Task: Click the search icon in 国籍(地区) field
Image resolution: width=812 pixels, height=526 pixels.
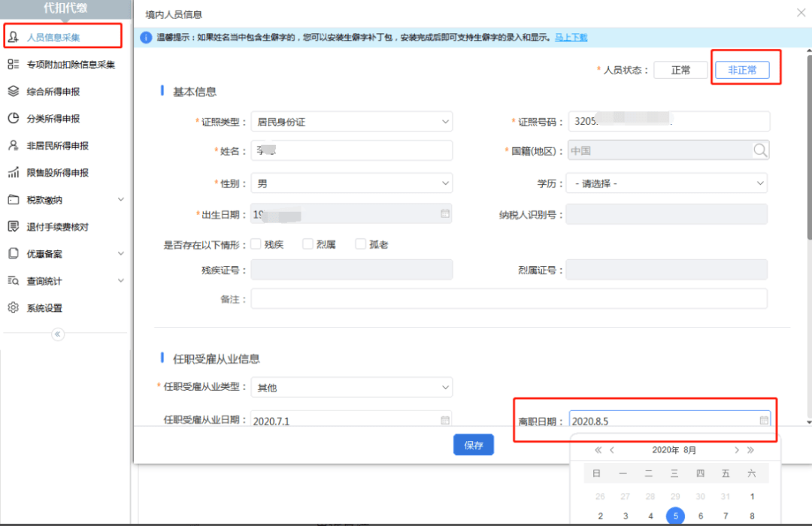Action: [760, 151]
